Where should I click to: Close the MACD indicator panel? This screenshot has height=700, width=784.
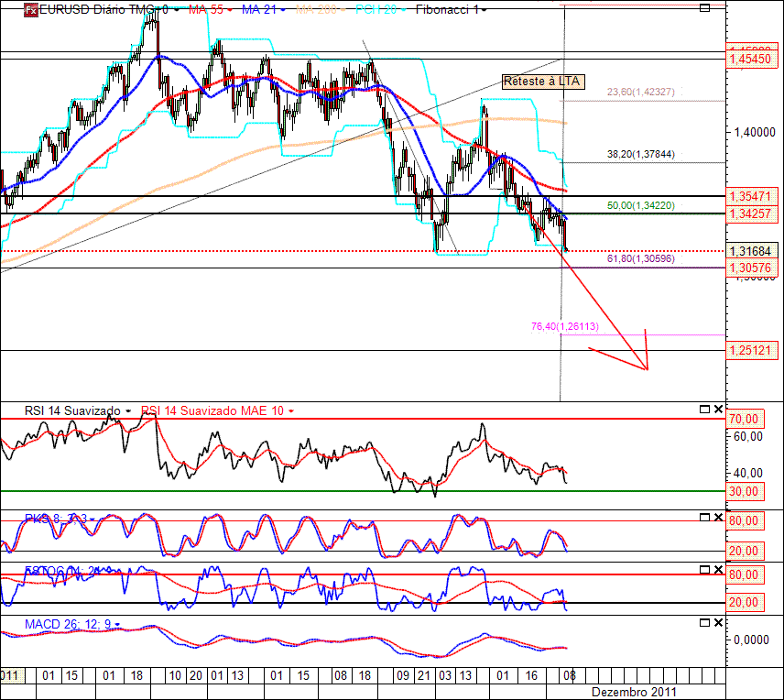[x=718, y=623]
